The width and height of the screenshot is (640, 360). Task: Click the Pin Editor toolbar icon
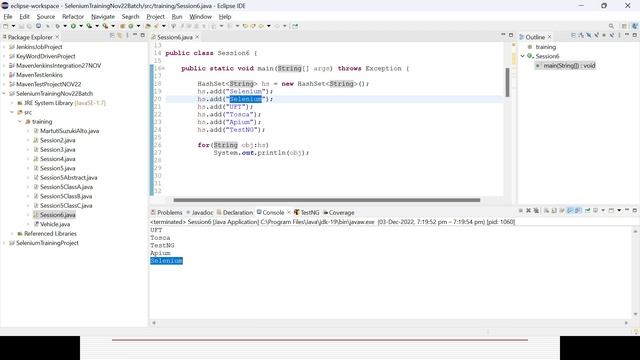click(x=295, y=26)
